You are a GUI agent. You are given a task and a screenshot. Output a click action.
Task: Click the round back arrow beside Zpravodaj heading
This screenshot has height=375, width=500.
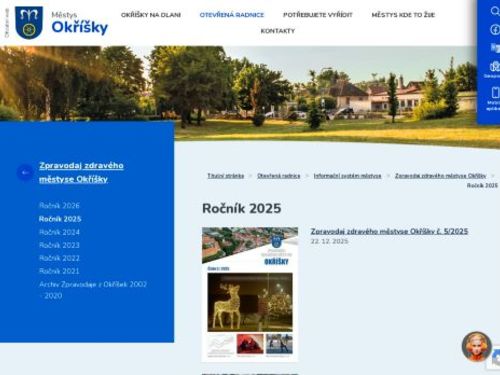coord(25,172)
